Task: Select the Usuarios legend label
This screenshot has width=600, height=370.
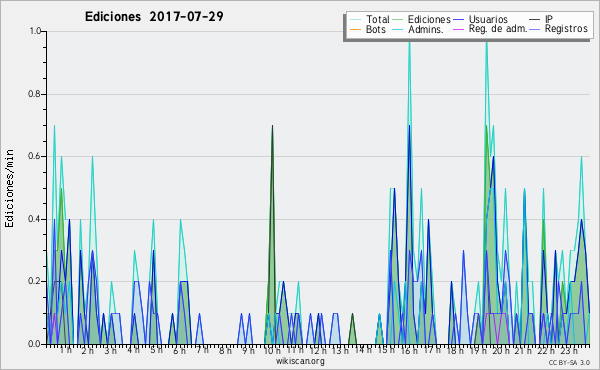Action: click(488, 19)
